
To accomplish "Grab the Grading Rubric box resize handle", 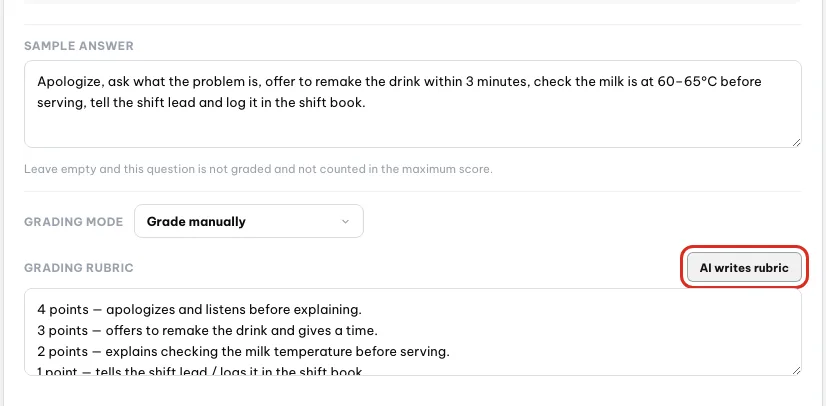I will [796, 370].
